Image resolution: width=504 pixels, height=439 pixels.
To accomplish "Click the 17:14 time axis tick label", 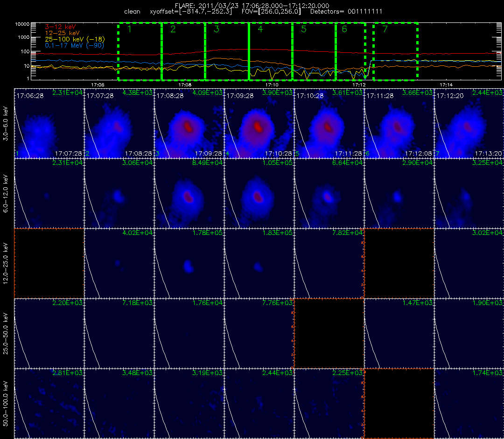I will [446, 85].
